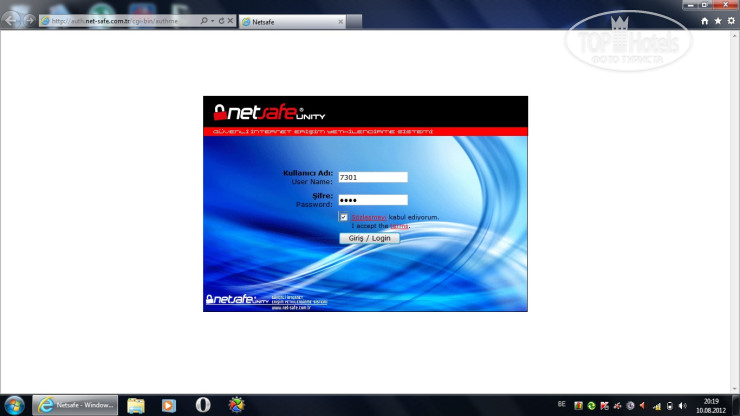Viewport: 740px width, 416px height.
Task: Click the scrollbar down arrow
Action: (735, 389)
